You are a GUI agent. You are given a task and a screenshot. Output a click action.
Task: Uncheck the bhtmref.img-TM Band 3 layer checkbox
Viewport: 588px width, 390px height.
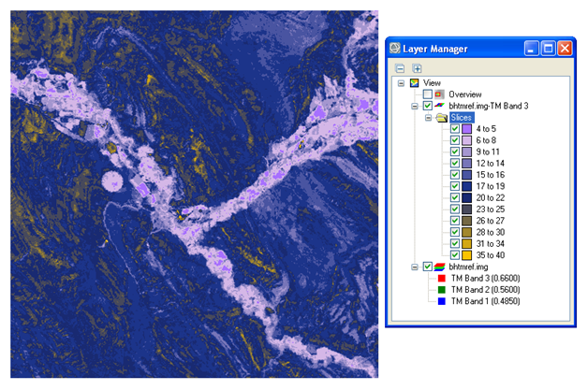pos(428,106)
